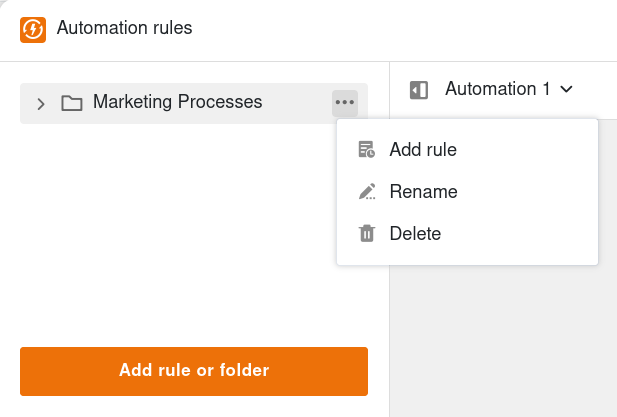Select the Marketing Processes folder name
Viewport: 617px width, 417px height.
[x=177, y=102]
